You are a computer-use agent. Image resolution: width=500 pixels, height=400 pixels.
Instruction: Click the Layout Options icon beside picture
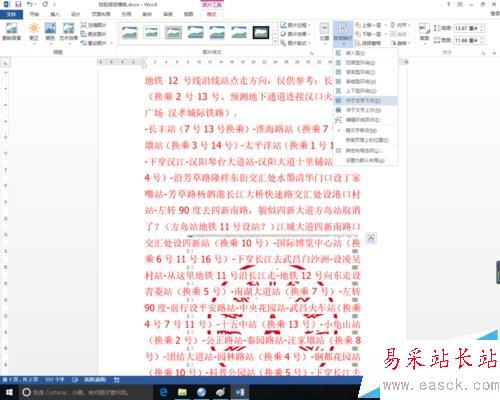(x=371, y=238)
